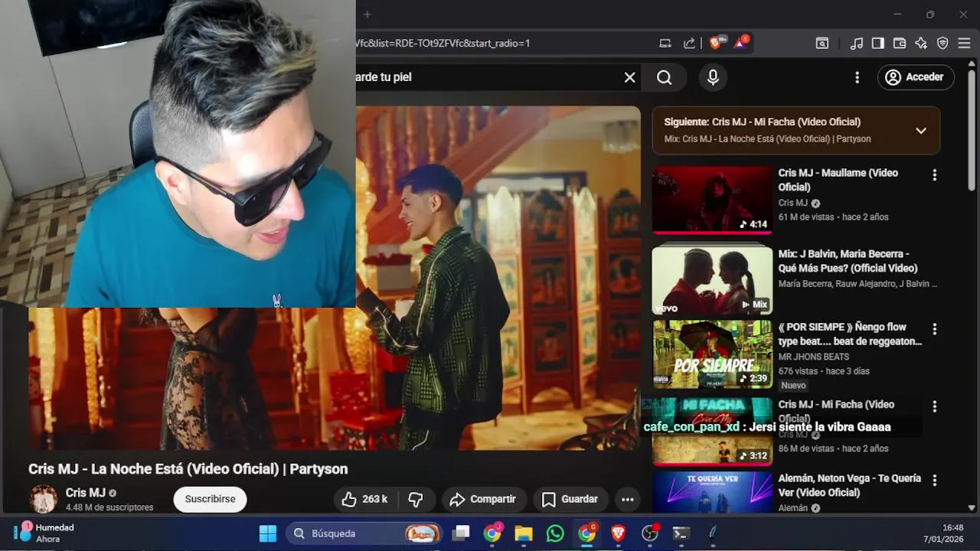Clear the YouTube search box with X

coord(629,77)
